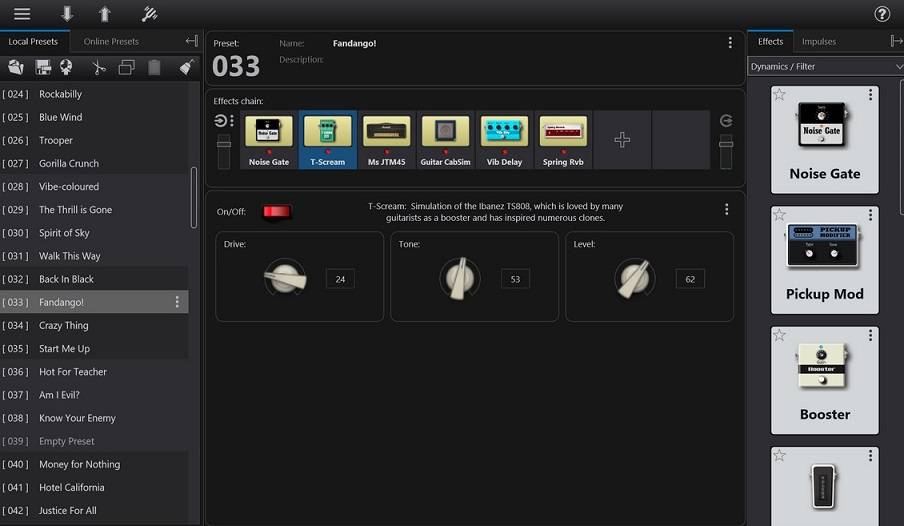904x526 pixels.
Task: Favorite the Noise Gate effect with the star
Action: click(779, 94)
